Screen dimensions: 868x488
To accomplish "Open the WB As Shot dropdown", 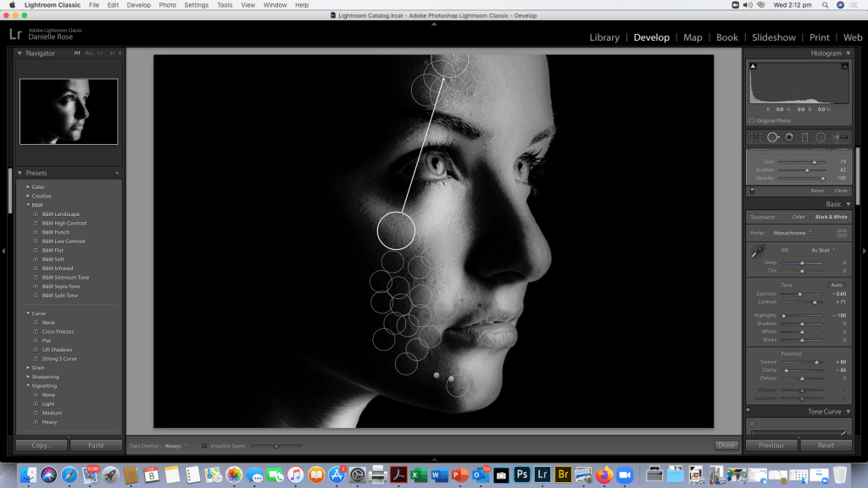I will [821, 250].
